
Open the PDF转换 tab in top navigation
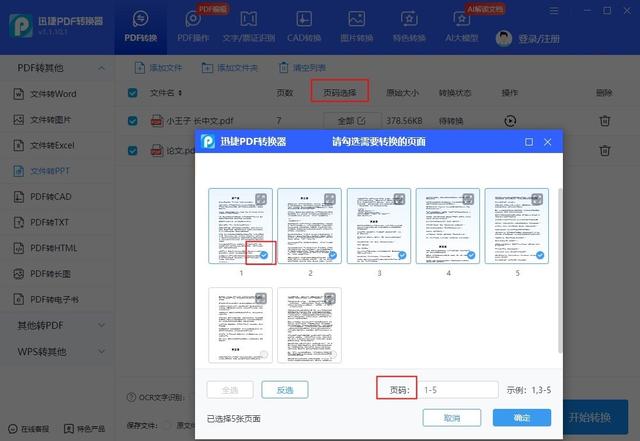point(140,27)
